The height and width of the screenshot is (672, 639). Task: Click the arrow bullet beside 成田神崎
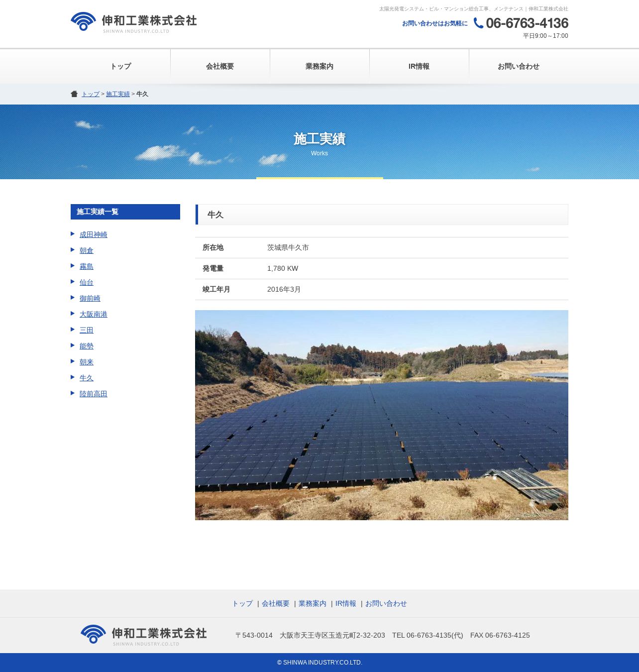[x=73, y=234]
